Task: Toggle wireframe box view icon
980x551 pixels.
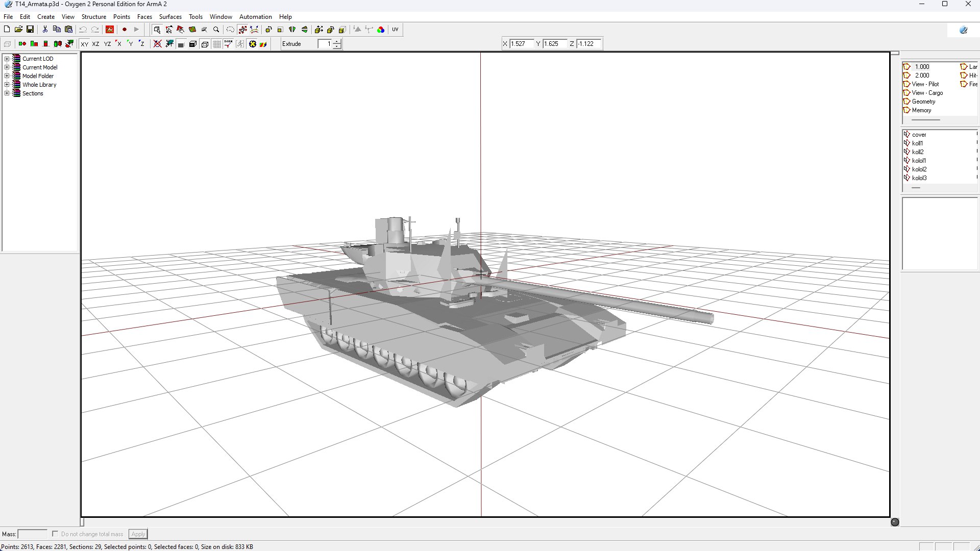Action: (205, 44)
